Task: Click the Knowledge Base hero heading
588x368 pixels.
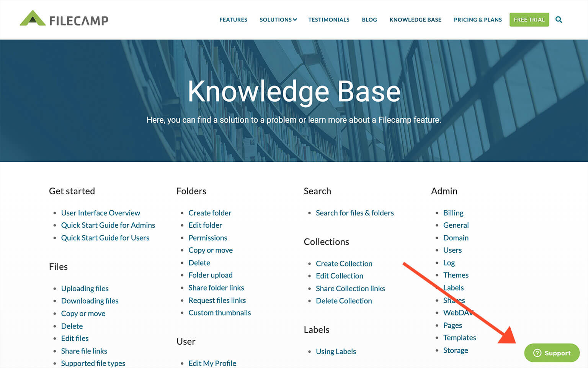Action: [294, 92]
